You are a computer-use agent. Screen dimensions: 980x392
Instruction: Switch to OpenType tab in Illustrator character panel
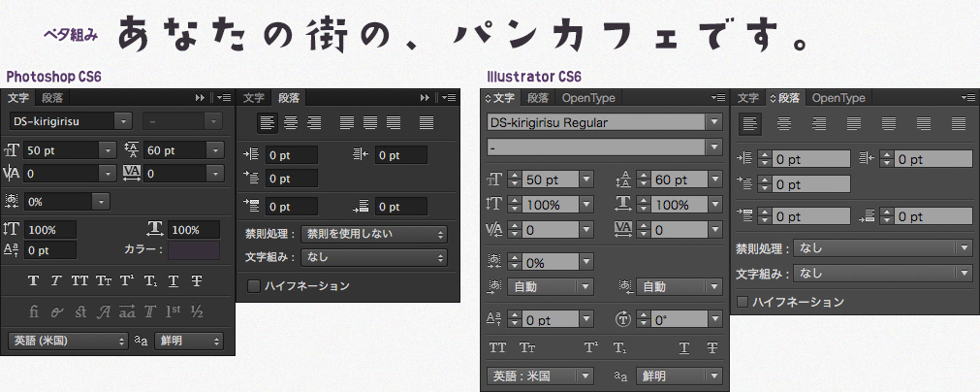click(x=587, y=98)
